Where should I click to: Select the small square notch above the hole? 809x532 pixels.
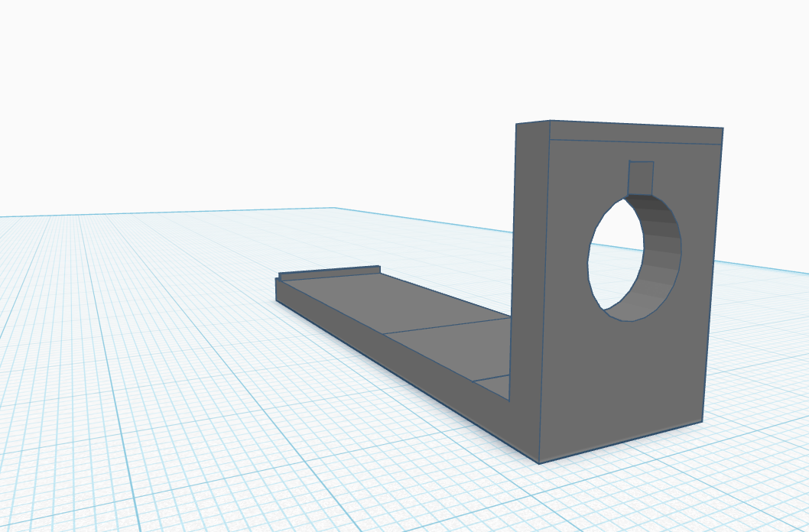pyautogui.click(x=641, y=177)
